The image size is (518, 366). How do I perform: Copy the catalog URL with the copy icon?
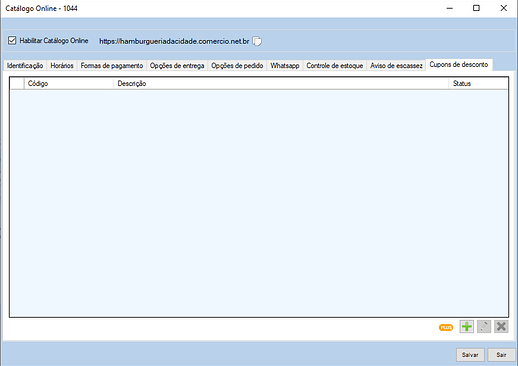point(257,41)
